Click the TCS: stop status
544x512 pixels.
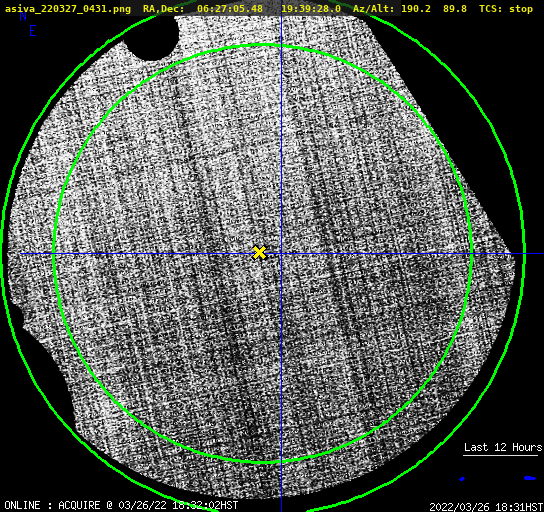click(x=506, y=9)
